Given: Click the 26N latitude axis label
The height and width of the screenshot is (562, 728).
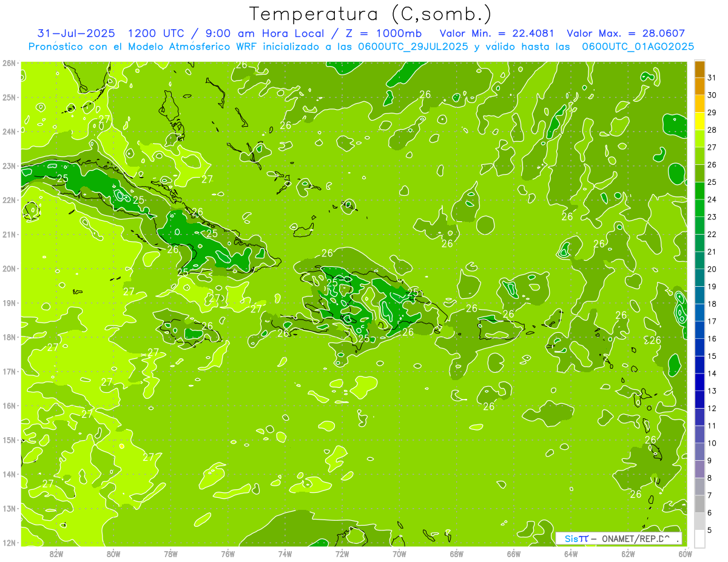Looking at the screenshot, I should coord(8,63).
